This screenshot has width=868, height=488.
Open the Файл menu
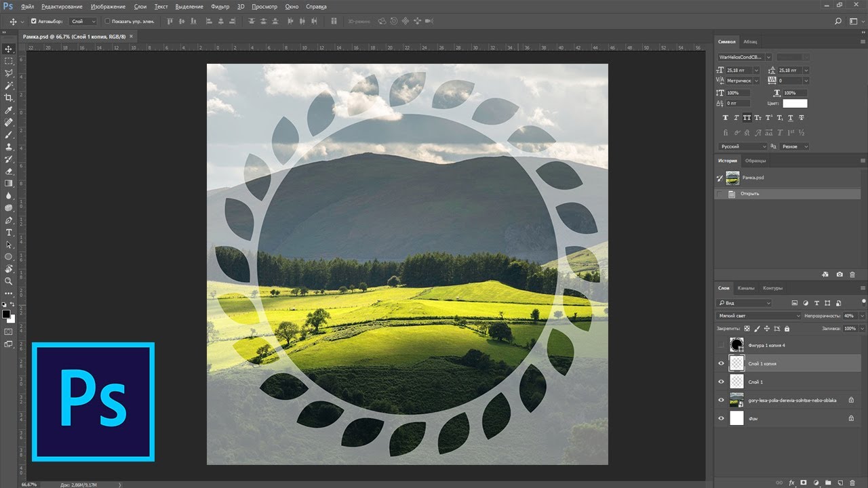point(28,6)
